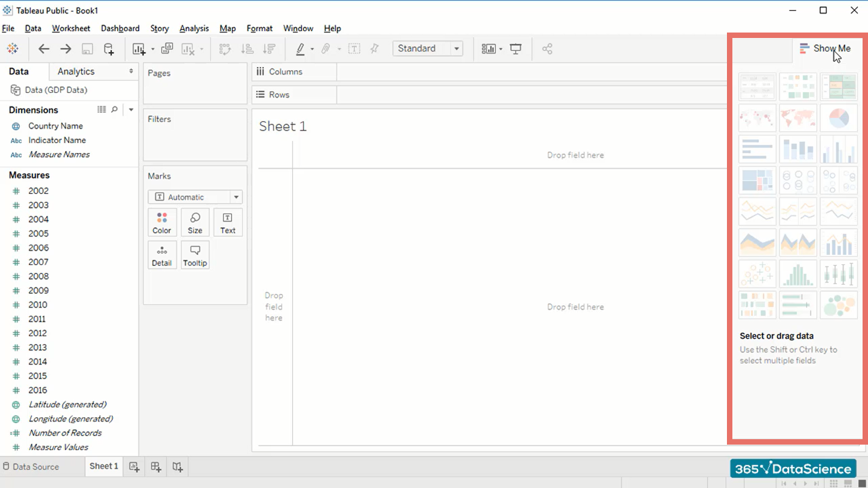Click the Share workbook icon
Viewport: 868px width, 488px height.
tap(547, 49)
